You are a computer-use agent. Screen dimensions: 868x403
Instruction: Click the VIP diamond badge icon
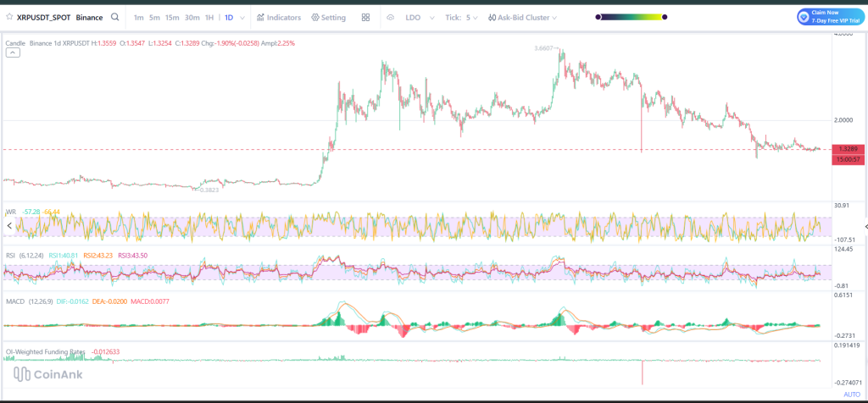click(x=804, y=16)
